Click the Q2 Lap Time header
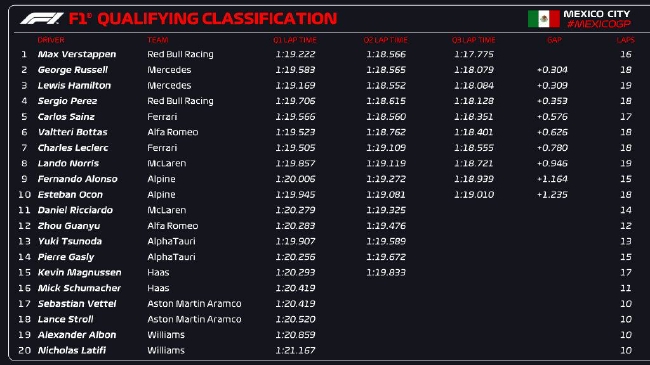650x365 pixels. [x=386, y=40]
